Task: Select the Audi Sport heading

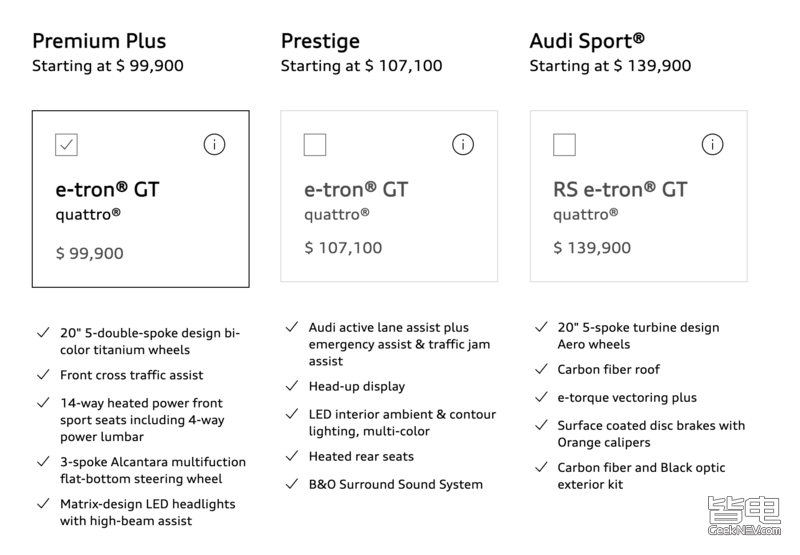Action: click(587, 41)
